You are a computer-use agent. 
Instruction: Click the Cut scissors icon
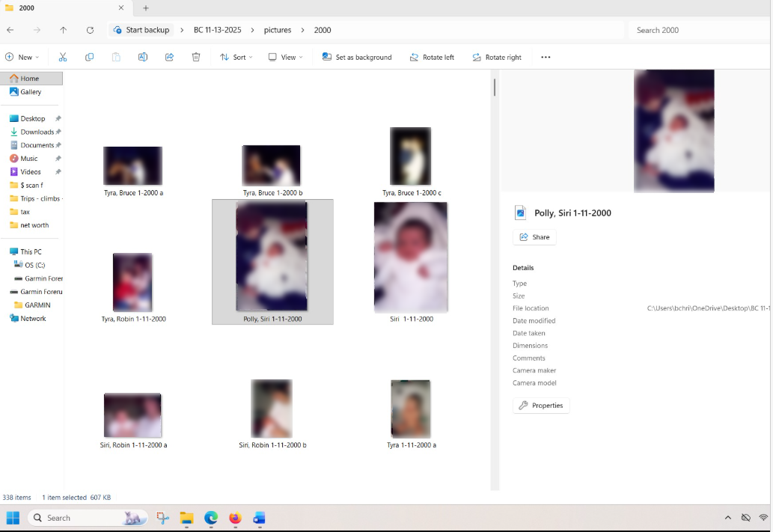63,57
